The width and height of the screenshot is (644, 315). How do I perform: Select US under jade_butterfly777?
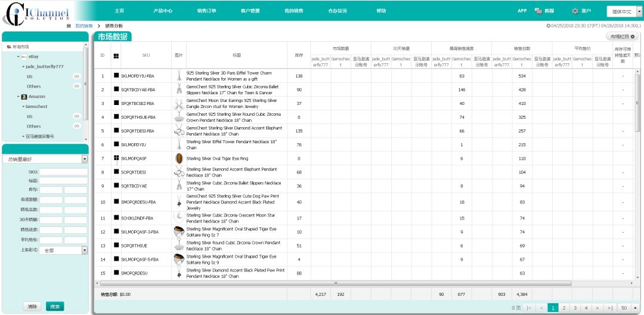click(30, 76)
